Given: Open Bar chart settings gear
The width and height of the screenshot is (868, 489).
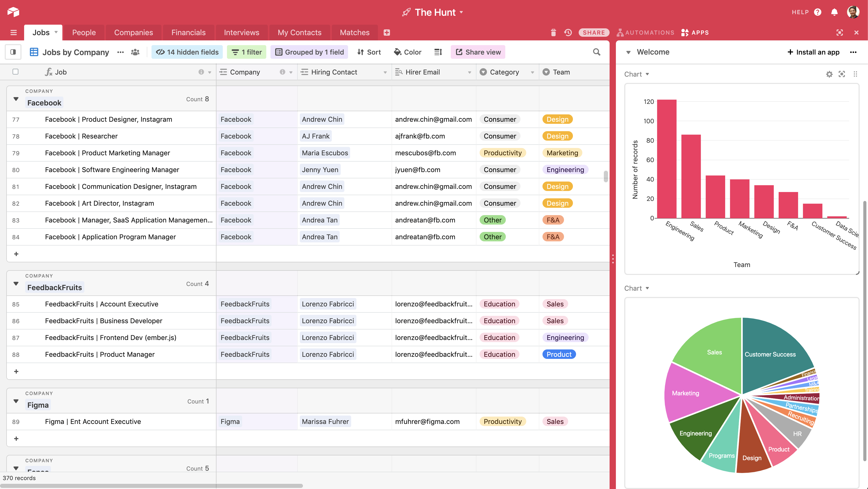Looking at the screenshot, I should click(x=829, y=74).
